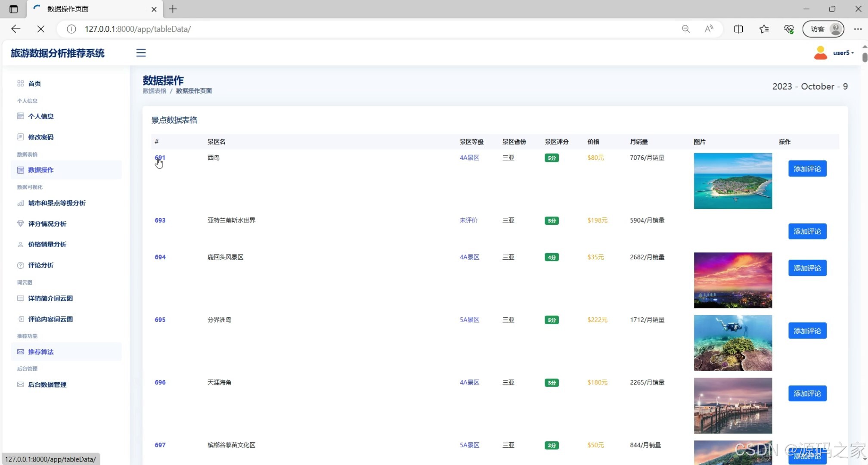Click the Browser Essentials heart icon
The height and width of the screenshot is (465, 868).
pyautogui.click(x=789, y=29)
